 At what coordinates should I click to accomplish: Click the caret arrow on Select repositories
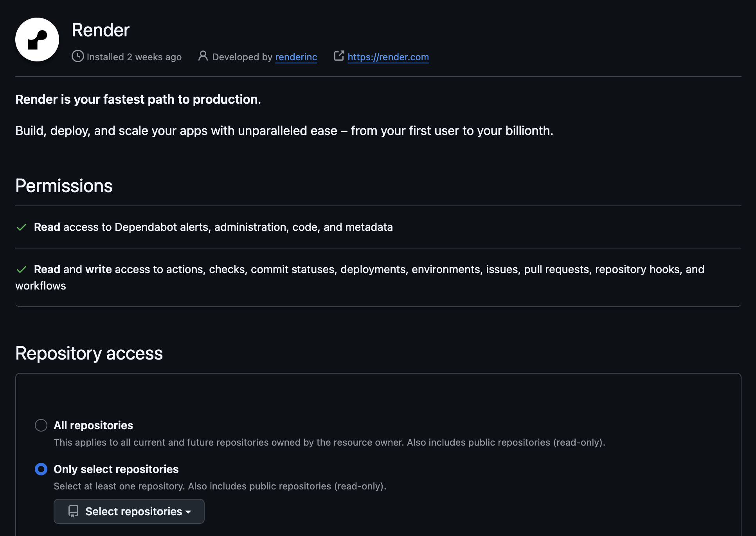tap(188, 512)
